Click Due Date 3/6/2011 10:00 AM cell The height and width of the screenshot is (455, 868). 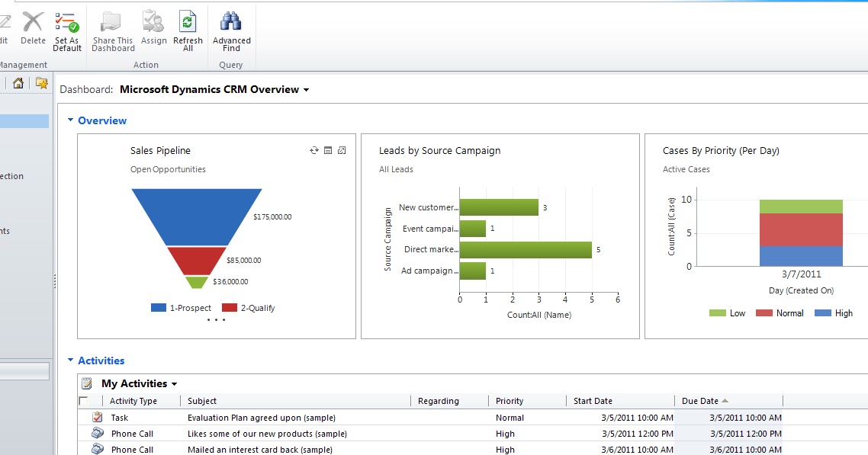point(746,450)
